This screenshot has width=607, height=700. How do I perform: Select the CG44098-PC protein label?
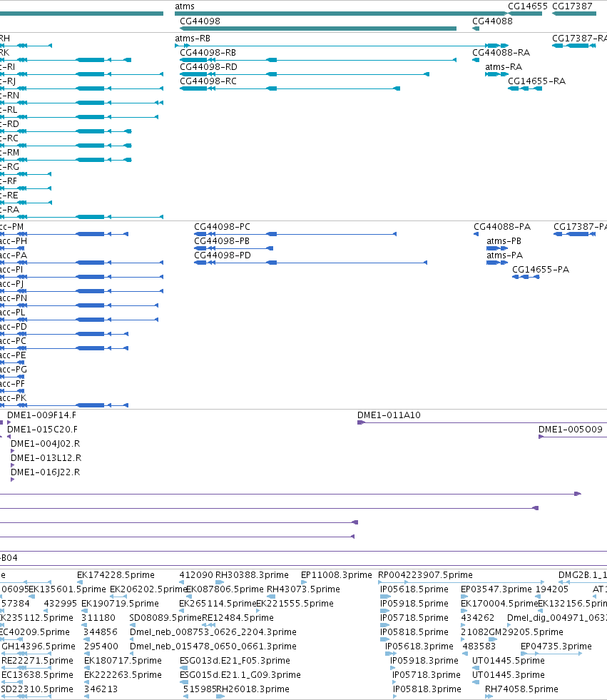click(x=222, y=227)
